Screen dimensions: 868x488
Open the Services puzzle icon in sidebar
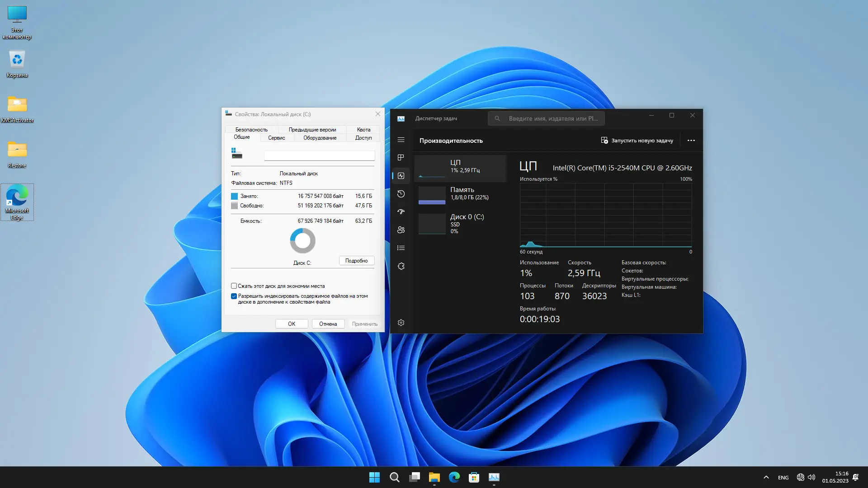tap(401, 266)
